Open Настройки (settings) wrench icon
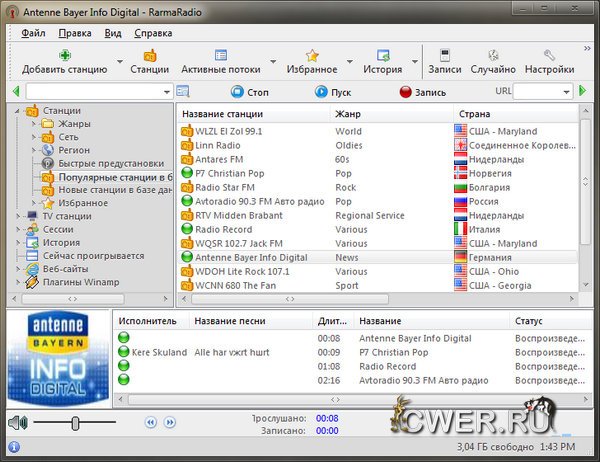 [x=549, y=56]
